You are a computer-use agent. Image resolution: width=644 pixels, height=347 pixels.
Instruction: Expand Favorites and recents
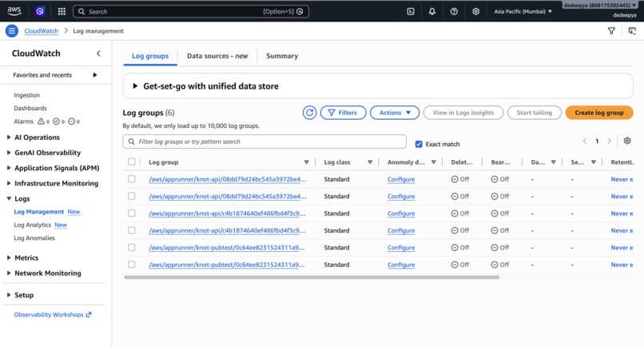point(95,75)
